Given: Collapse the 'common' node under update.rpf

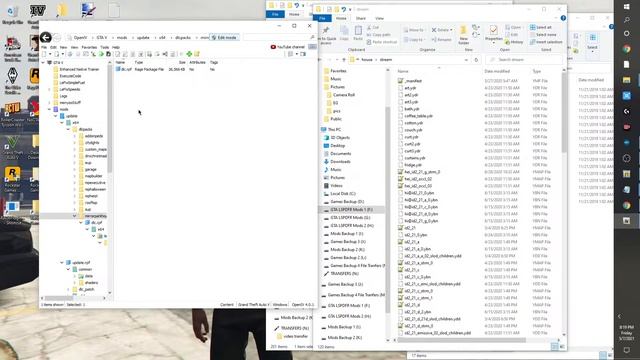Looking at the screenshot, I should point(69,269).
